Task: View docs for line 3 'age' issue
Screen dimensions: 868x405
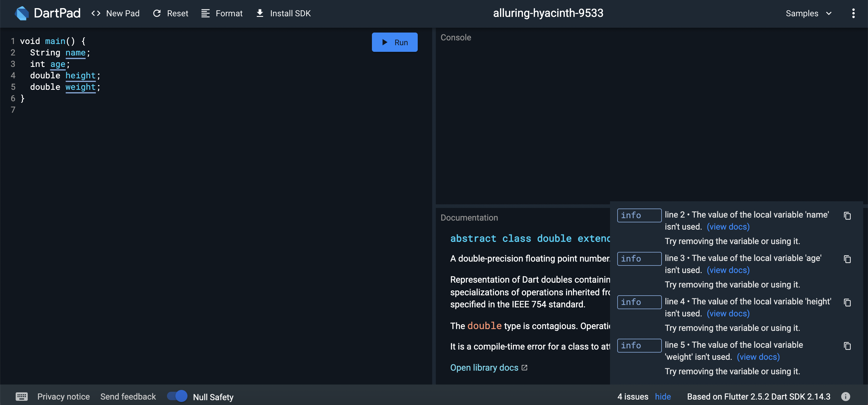Action: point(728,270)
